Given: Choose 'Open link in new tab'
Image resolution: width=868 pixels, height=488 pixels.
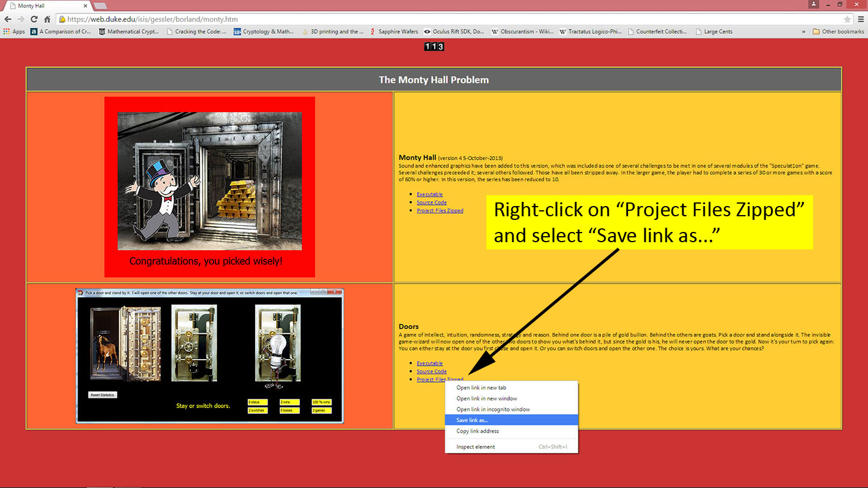Looking at the screenshot, I should click(511, 387).
